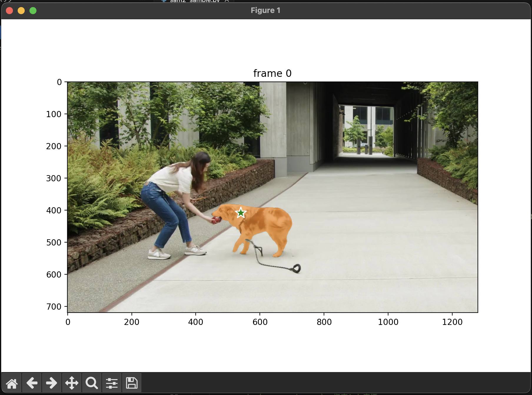The height and width of the screenshot is (395, 532).
Task: Click the x-axis tick label "1200"
Action: coord(452,322)
